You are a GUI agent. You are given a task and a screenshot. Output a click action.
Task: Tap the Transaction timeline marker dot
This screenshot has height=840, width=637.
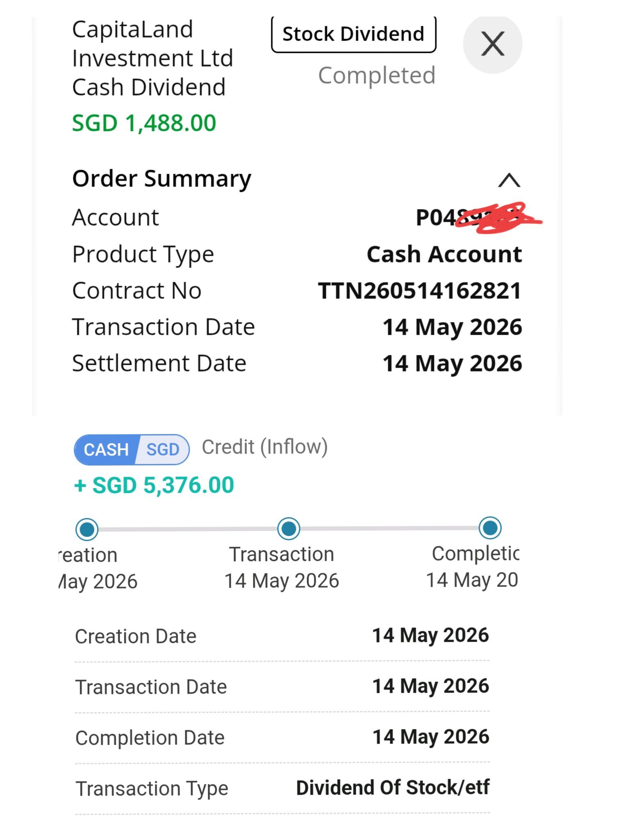[289, 528]
